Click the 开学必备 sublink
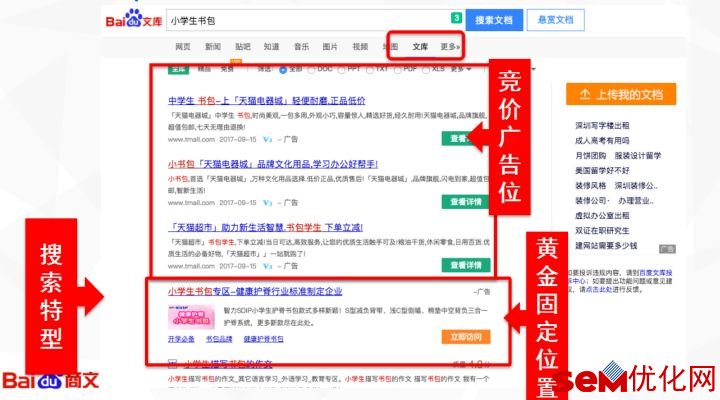 (181, 339)
